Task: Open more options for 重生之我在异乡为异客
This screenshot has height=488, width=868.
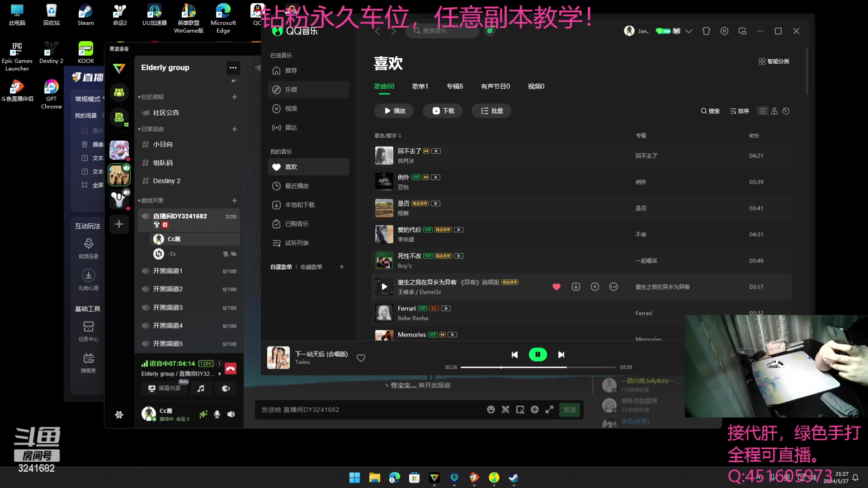Action: click(613, 287)
